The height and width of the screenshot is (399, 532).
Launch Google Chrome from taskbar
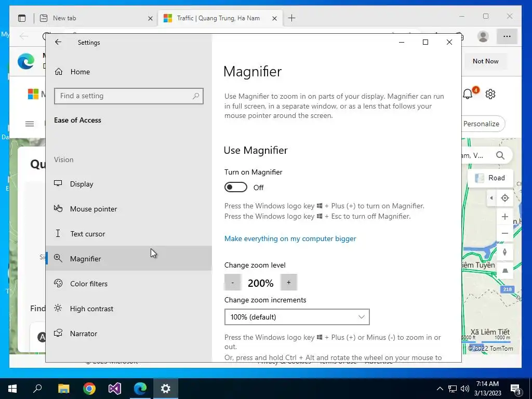(89, 389)
